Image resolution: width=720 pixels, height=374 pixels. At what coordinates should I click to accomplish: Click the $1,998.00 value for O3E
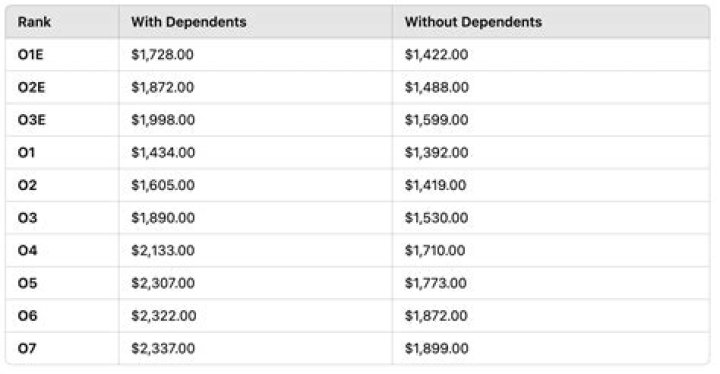click(163, 120)
